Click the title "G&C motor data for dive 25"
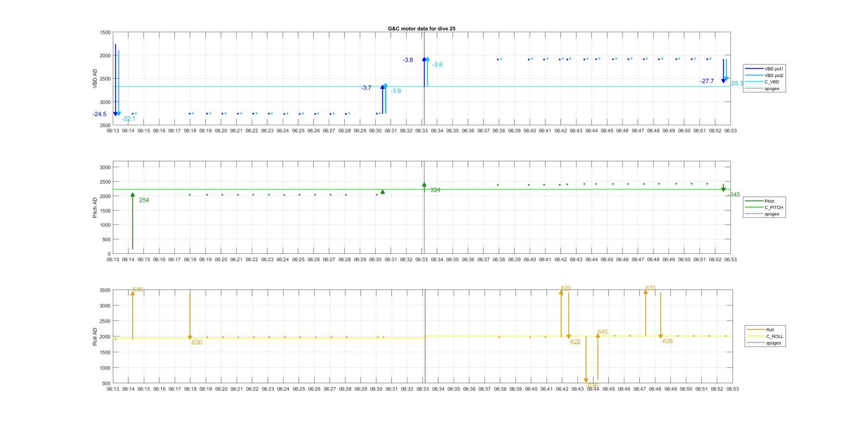 [x=422, y=29]
